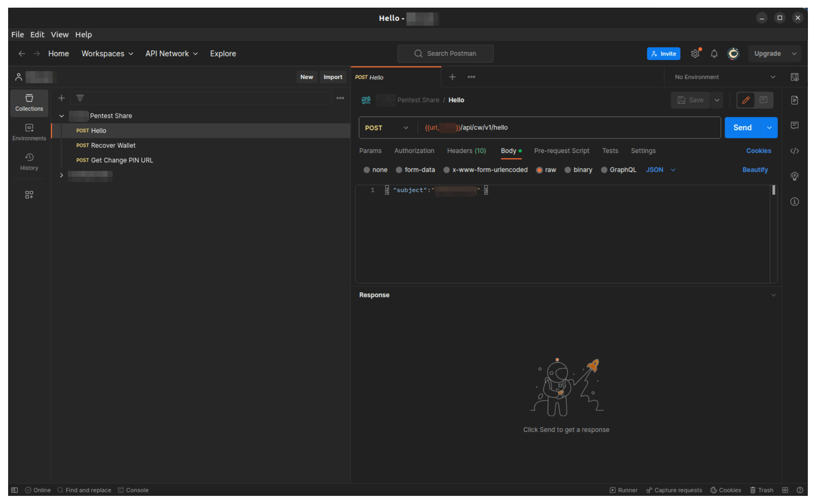This screenshot has height=504, width=816.
Task: Click the Search Postman field
Action: tap(445, 53)
